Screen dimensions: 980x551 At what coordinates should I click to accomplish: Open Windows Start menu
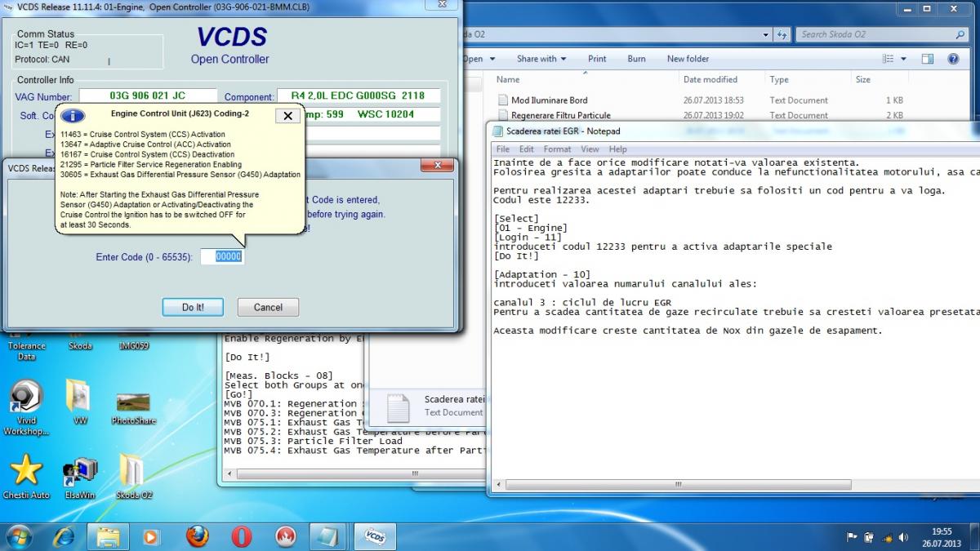(19, 536)
